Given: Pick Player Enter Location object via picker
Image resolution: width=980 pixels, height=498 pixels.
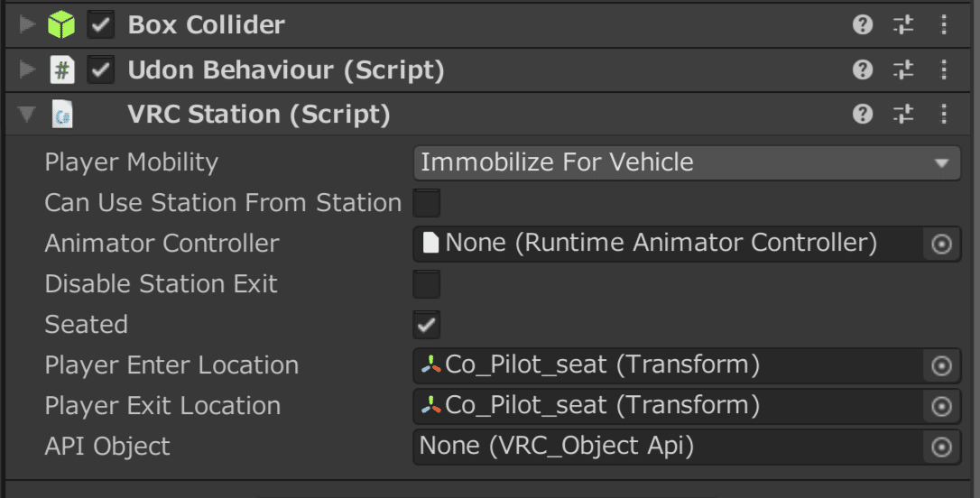Looking at the screenshot, I should click(x=941, y=365).
